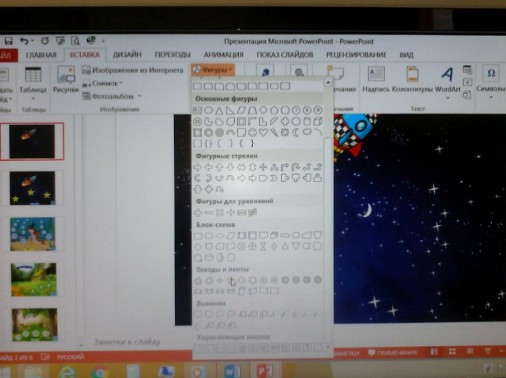Open Internet Explorer from the taskbar
Image resolution: width=506 pixels, height=378 pixels.
pos(66,371)
